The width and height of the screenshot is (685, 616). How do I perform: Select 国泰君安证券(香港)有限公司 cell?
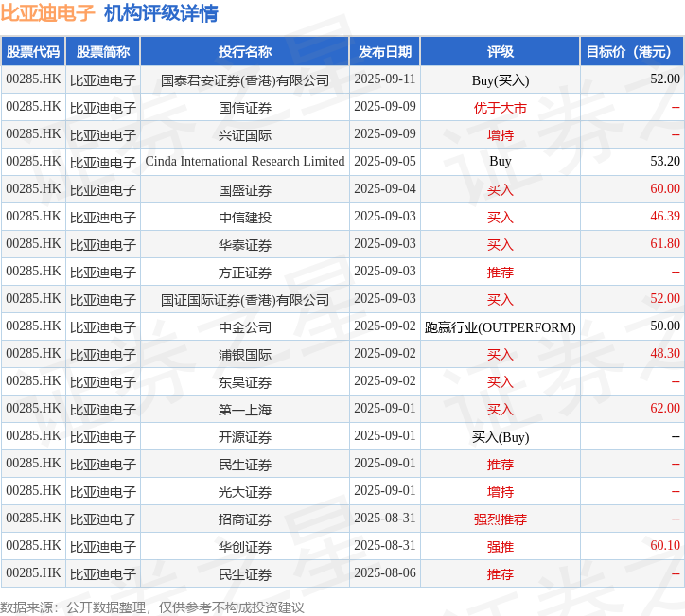coord(245,79)
